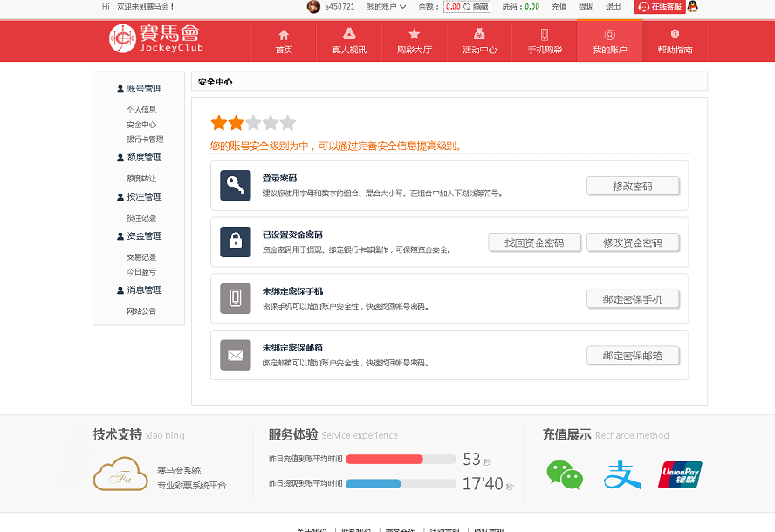Screen dimensions: 775x532
Task: Click the Alipay icon in recharge methods
Action: [621, 476]
